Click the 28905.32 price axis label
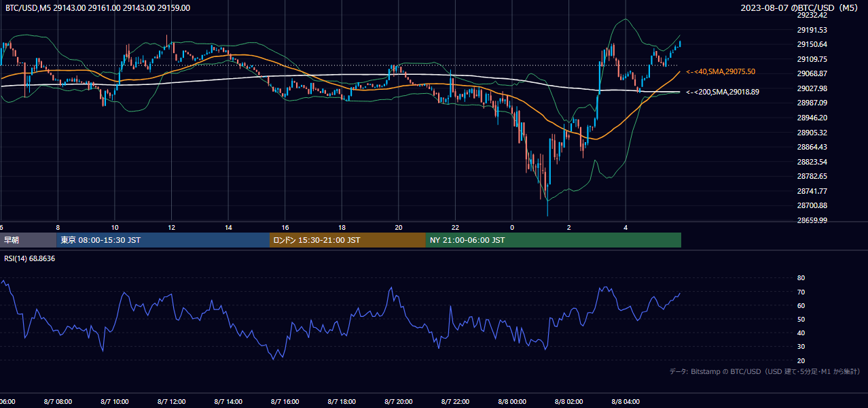Image resolution: width=868 pixels, height=408 pixels. click(812, 133)
